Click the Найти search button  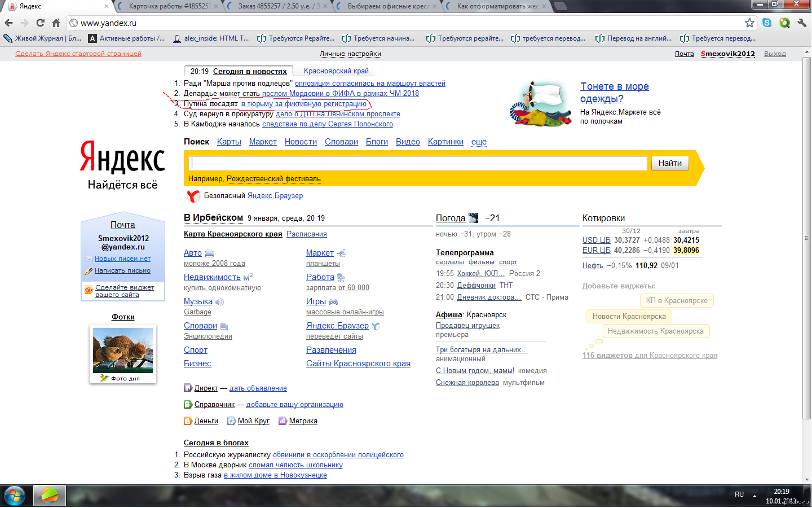pos(670,163)
